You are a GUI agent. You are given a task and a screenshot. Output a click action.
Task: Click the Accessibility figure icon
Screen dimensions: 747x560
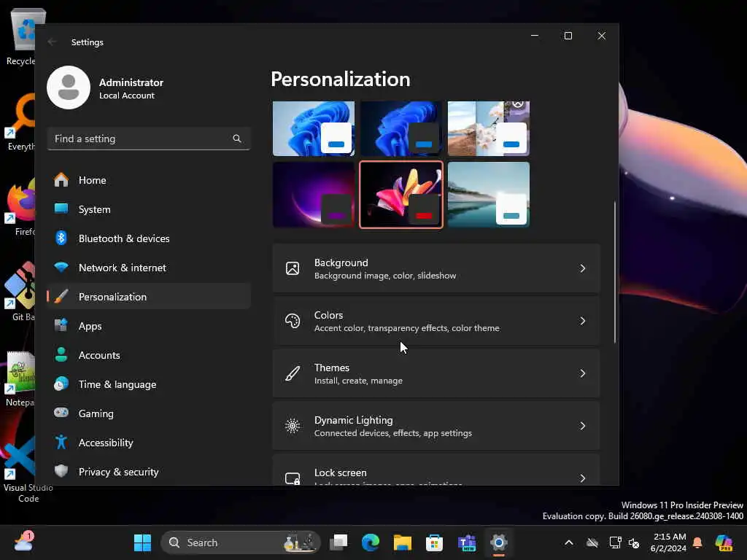61,442
